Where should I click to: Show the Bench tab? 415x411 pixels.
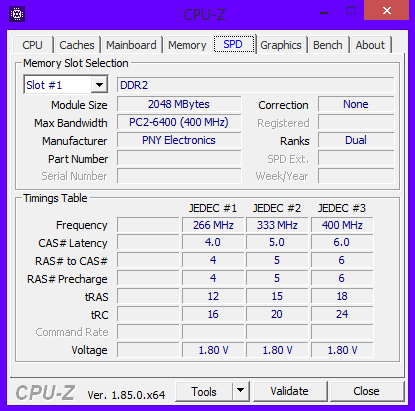click(x=328, y=45)
